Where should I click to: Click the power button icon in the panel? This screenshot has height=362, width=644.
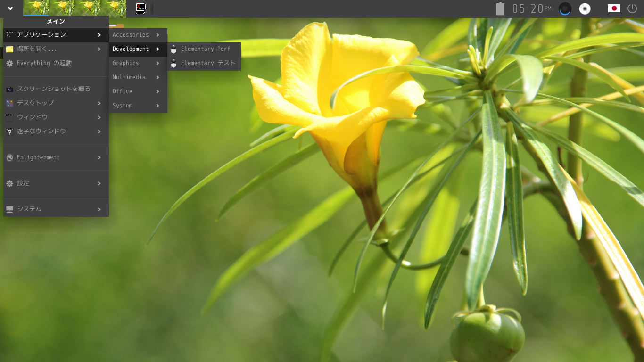point(632,8)
